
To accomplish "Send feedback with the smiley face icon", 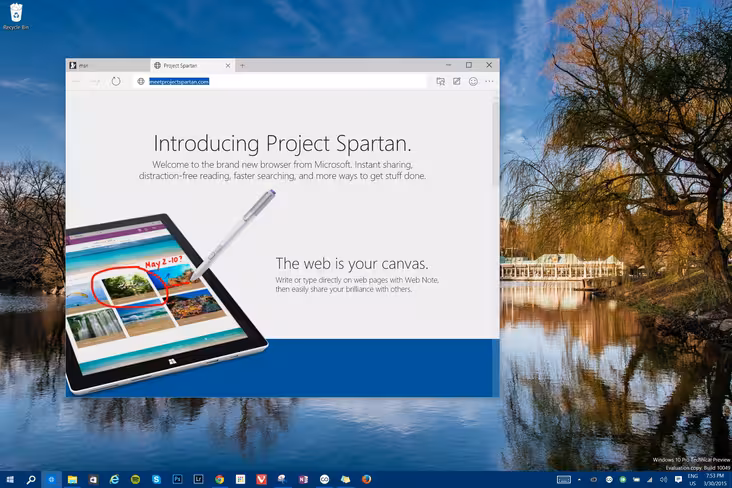I will [473, 82].
